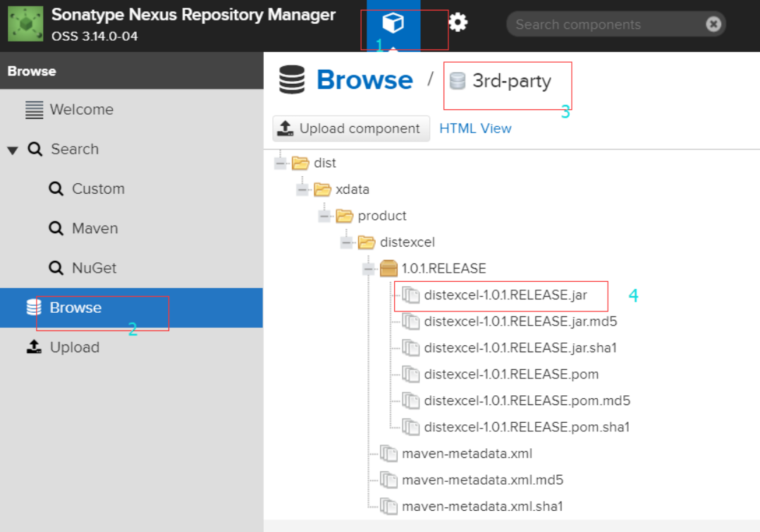Screen dimensions: 760x532
Task: Select maven-metadata.xml.sha1 asset
Action: 482,507
